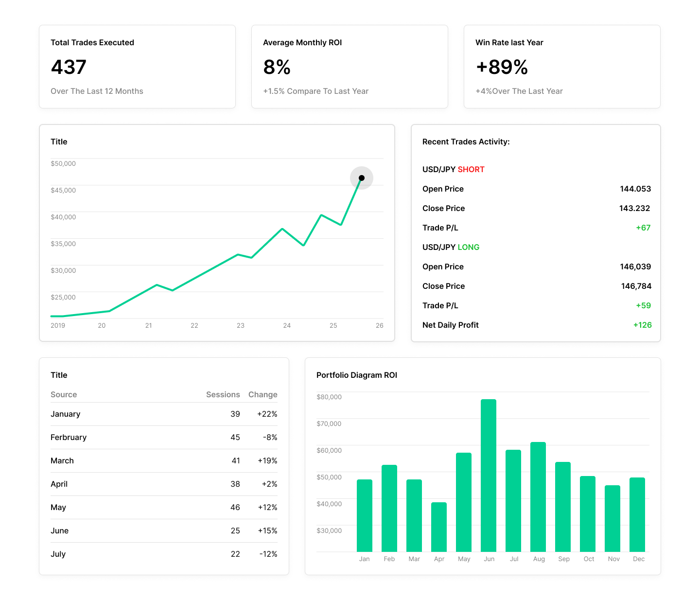Click the Change column header
The width and height of the screenshot is (700, 600).
pyautogui.click(x=262, y=394)
